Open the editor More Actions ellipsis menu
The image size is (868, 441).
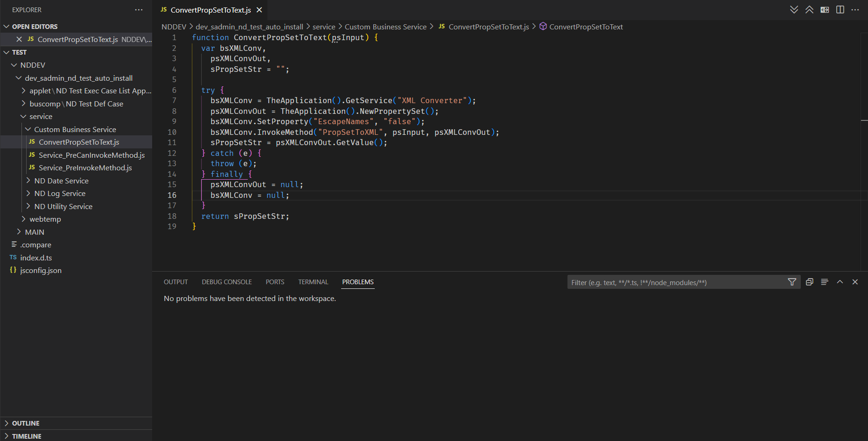click(x=855, y=10)
